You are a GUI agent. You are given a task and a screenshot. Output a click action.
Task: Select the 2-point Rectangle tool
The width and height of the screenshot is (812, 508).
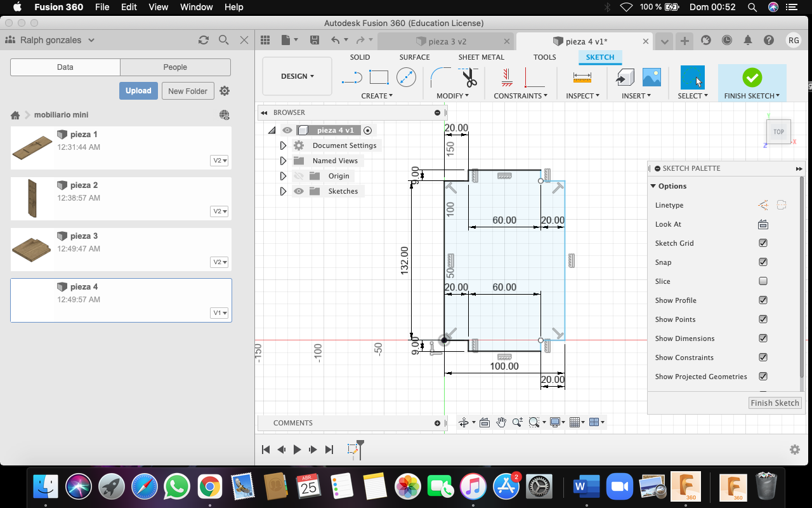pyautogui.click(x=379, y=77)
